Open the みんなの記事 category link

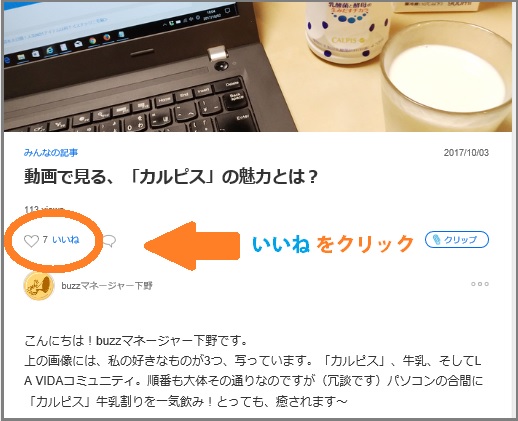point(51,153)
